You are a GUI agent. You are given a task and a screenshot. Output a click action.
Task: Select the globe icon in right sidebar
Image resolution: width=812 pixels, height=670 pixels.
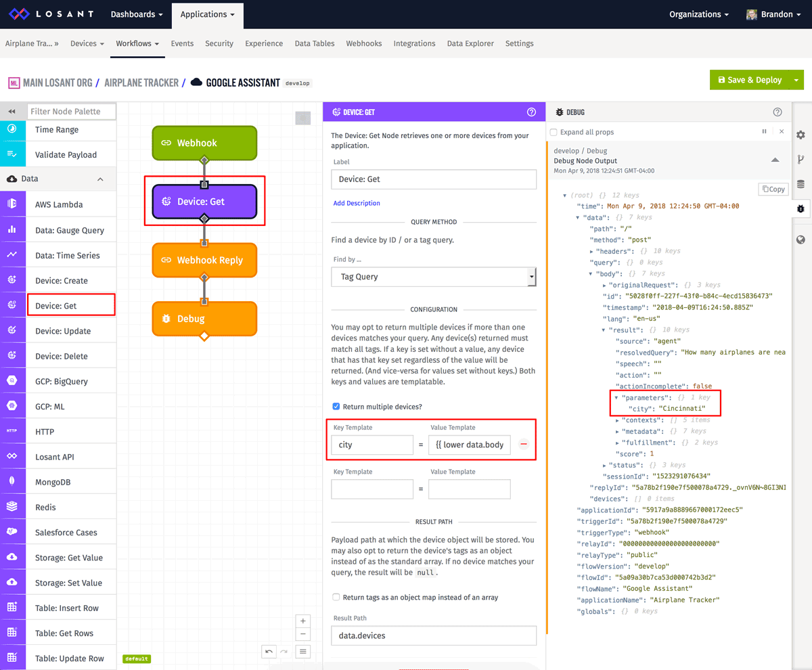point(800,239)
